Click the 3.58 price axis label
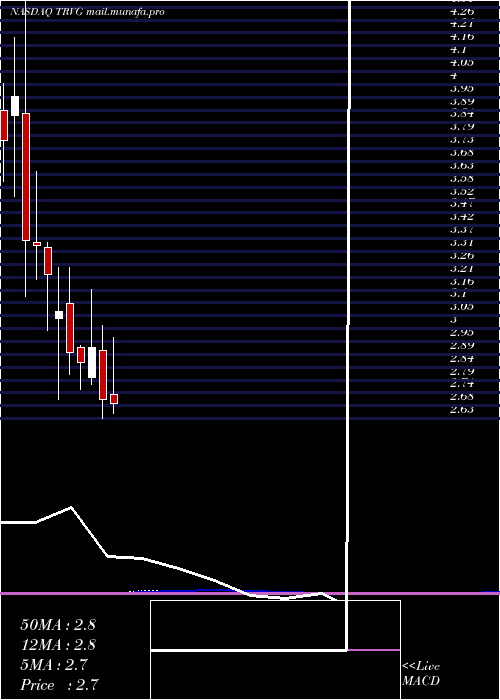Image resolution: width=500 pixels, height=700 pixels. pos(462,179)
